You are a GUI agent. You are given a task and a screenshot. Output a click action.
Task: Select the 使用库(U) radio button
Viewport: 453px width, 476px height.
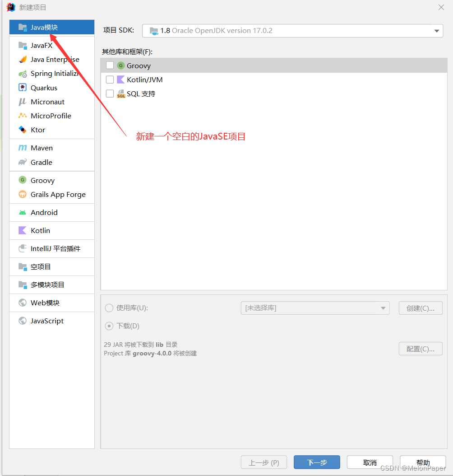[x=109, y=308]
